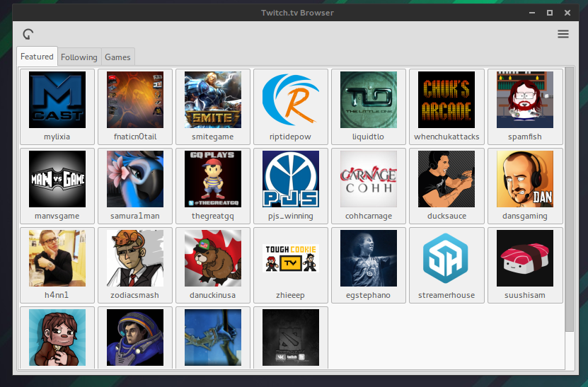Minimize the Twitch.tv Browser window
The image size is (588, 387).
[x=532, y=13]
